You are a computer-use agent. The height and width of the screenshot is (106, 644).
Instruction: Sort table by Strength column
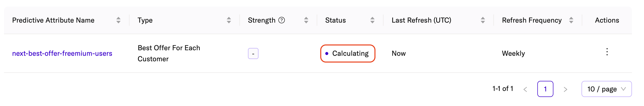[306, 20]
